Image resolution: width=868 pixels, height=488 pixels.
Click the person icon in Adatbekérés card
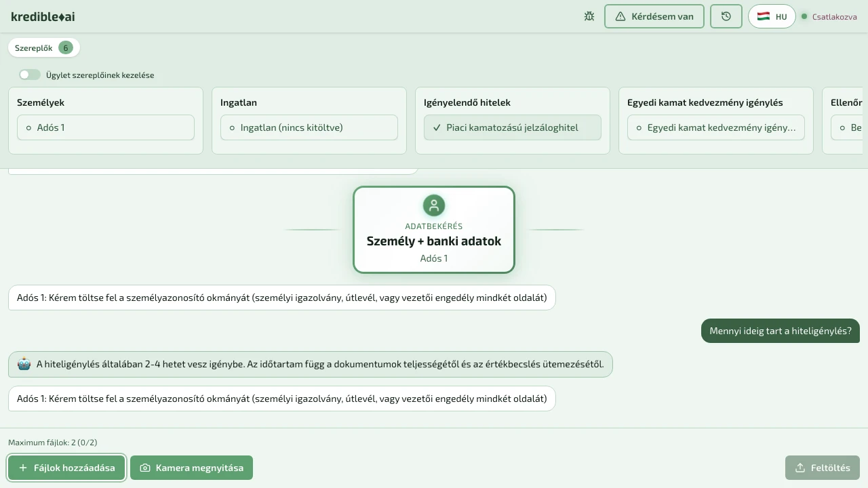tap(434, 205)
